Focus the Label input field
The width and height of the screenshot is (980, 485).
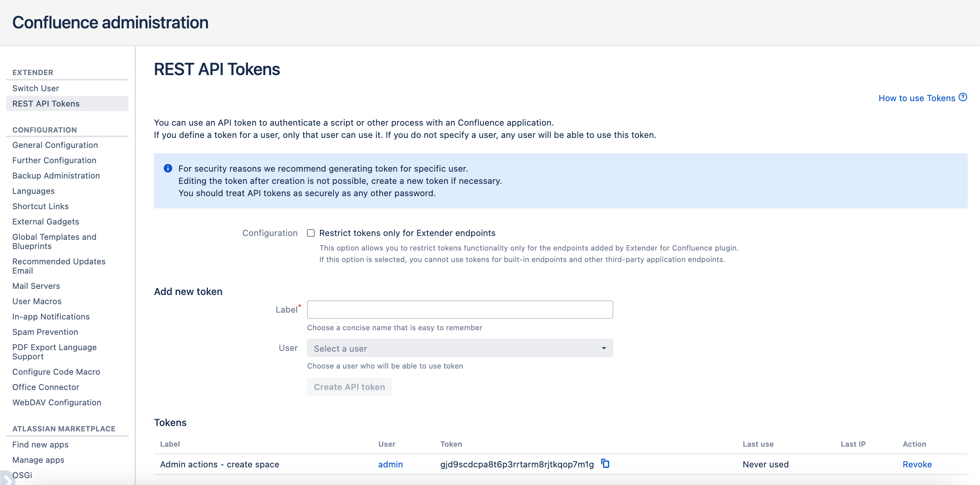pyautogui.click(x=460, y=310)
